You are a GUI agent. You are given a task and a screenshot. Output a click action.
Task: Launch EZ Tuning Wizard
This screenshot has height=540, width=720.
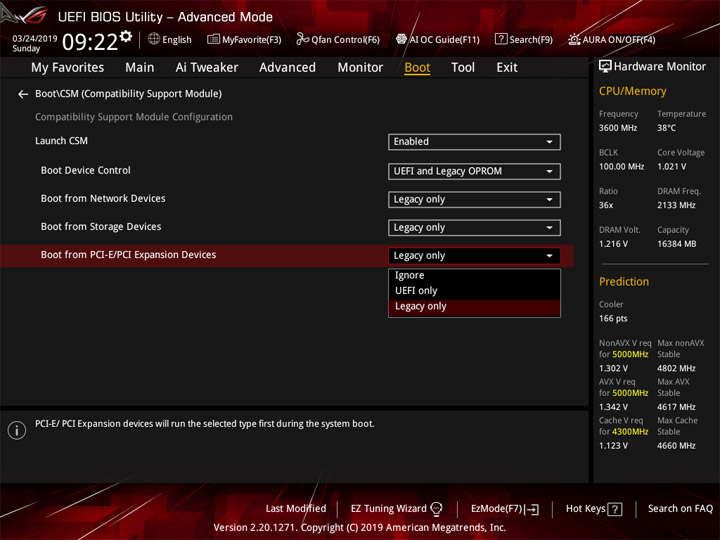pyautogui.click(x=396, y=509)
